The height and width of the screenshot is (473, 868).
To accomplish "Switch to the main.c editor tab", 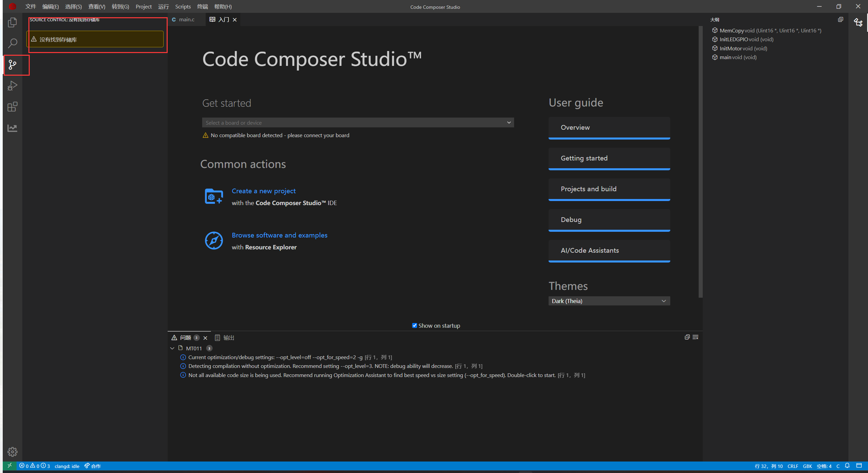I will 186,20.
